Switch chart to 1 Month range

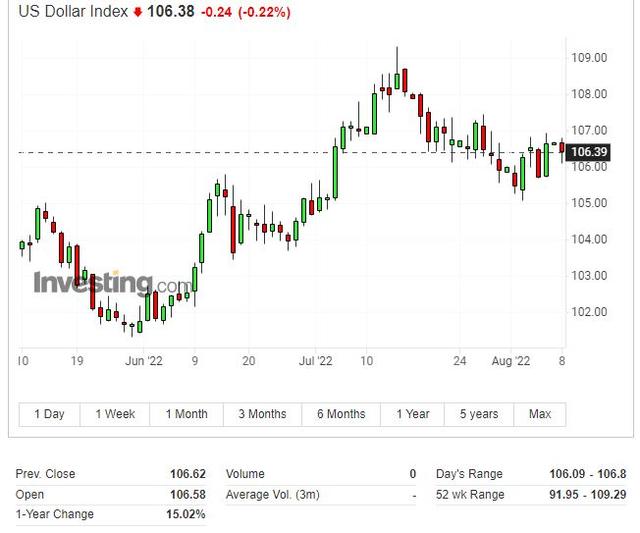187,414
